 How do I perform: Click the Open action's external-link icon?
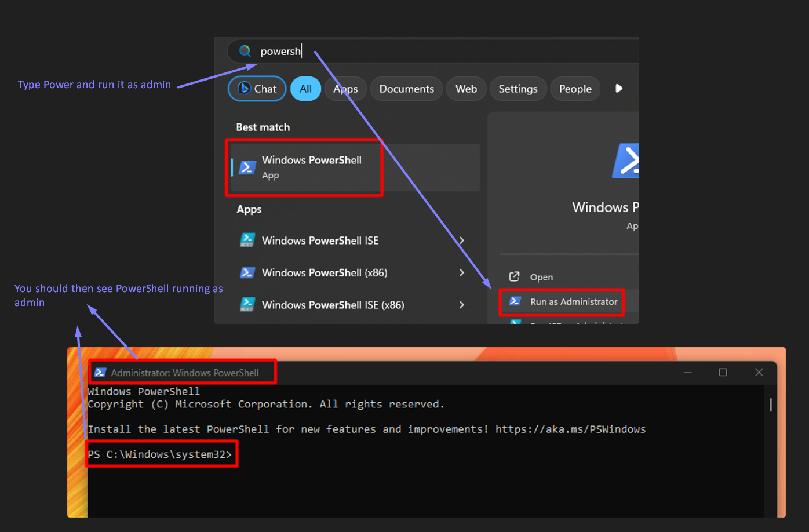(x=514, y=276)
